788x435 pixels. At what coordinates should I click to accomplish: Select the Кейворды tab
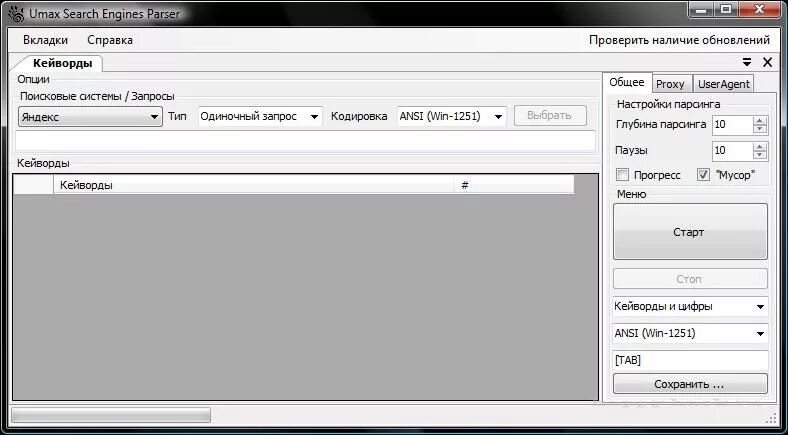[x=62, y=63]
